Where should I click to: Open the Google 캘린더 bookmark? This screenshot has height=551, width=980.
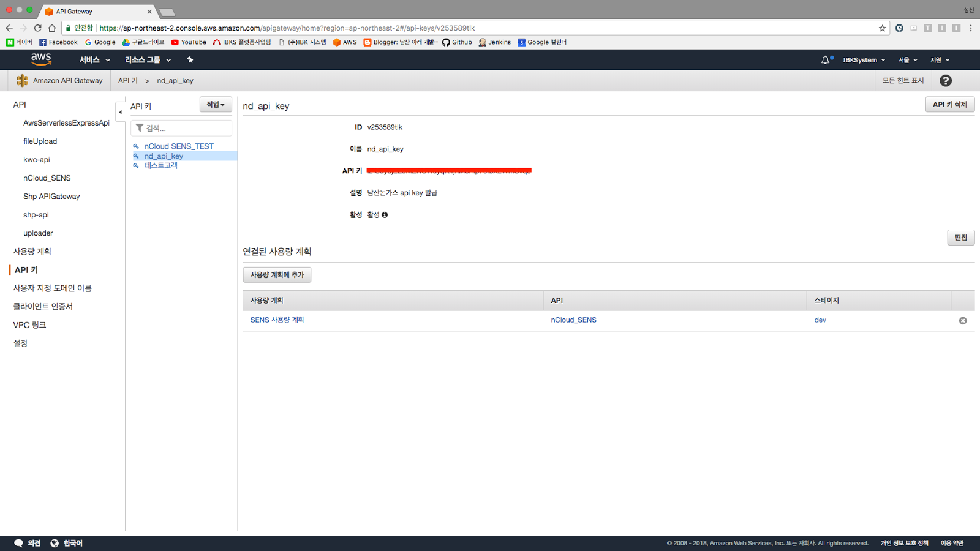coord(542,42)
